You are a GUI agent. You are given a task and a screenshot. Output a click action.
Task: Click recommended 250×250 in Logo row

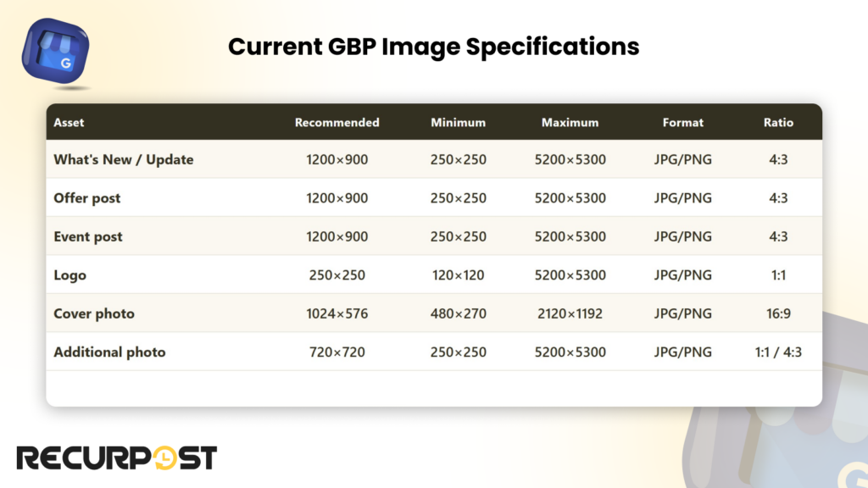[x=337, y=275]
